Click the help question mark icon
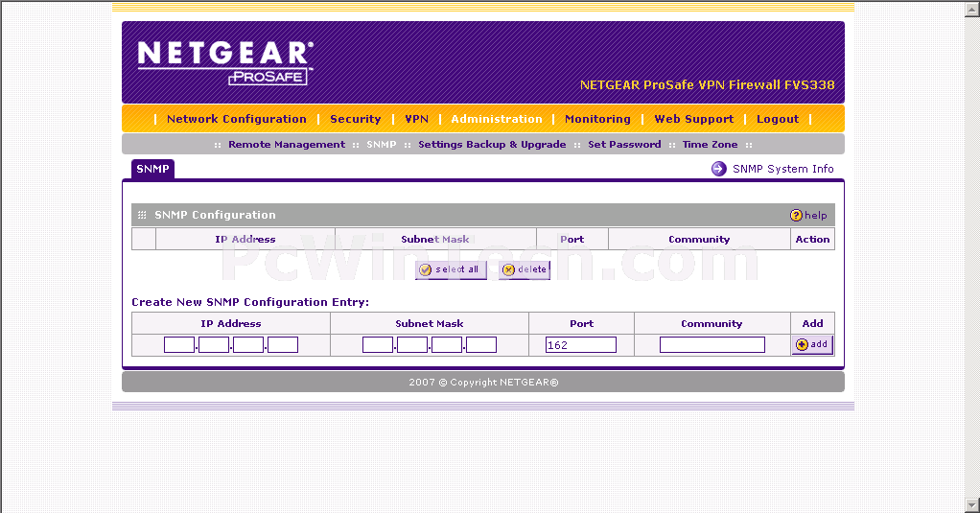Image resolution: width=980 pixels, height=513 pixels. [x=796, y=215]
